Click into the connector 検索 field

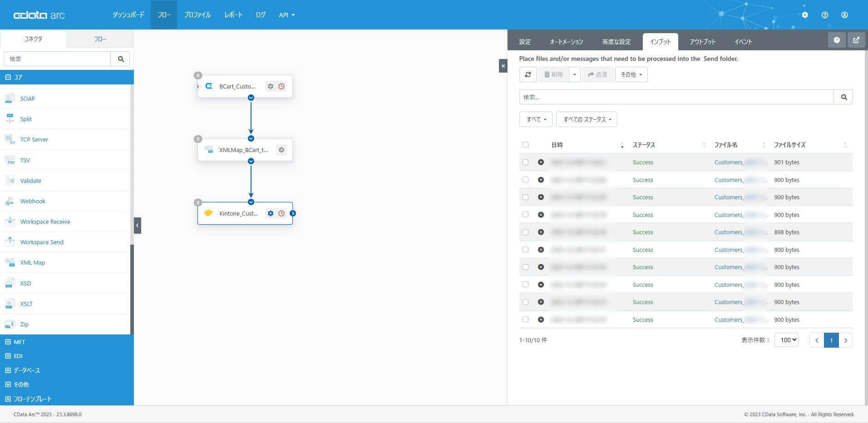(57, 59)
